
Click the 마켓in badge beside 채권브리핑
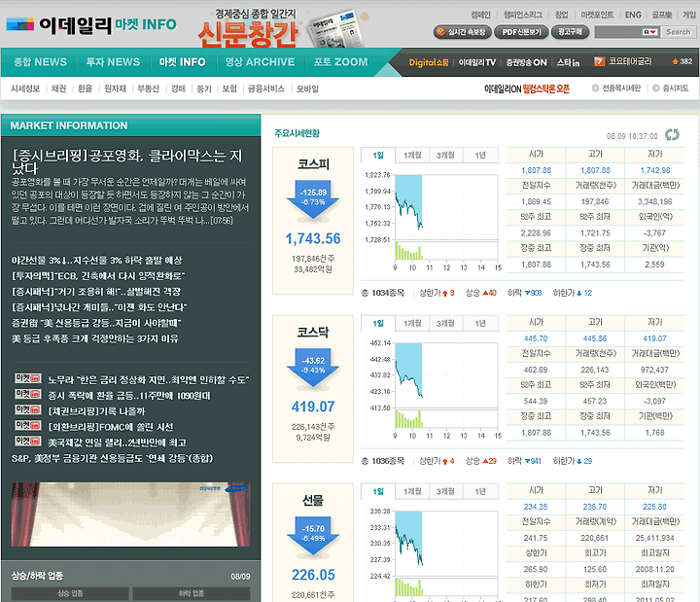point(27,410)
